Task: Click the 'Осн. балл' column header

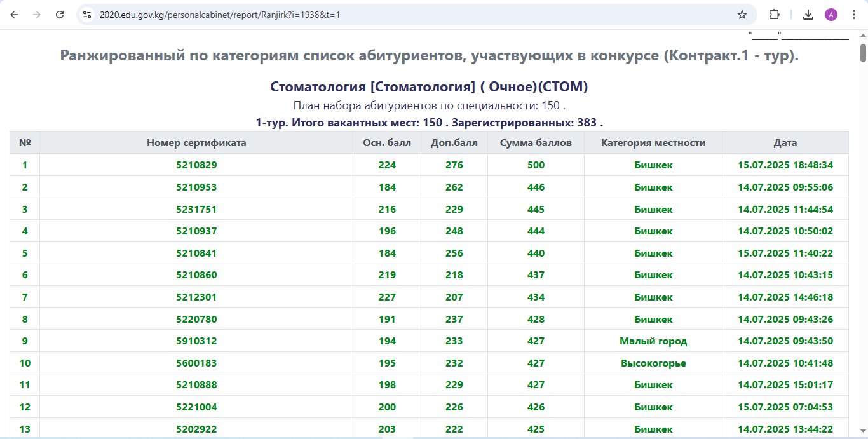Action: 387,143
